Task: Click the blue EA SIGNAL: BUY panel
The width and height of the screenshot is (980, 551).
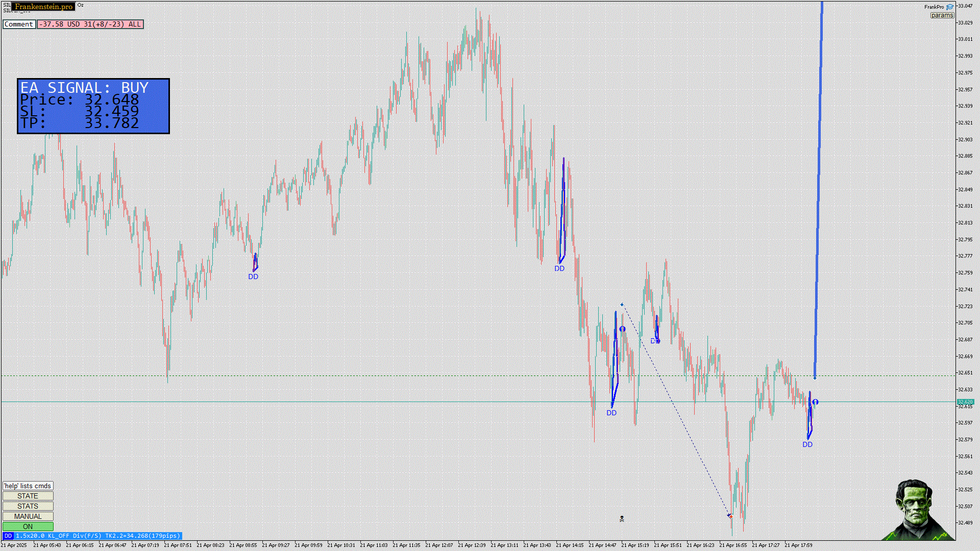Action: pyautogui.click(x=93, y=106)
